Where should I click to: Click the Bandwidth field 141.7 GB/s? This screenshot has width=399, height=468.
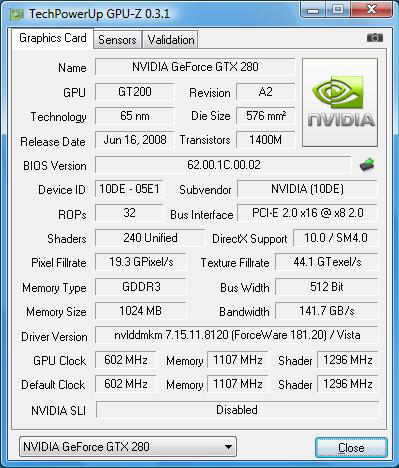coord(327,311)
